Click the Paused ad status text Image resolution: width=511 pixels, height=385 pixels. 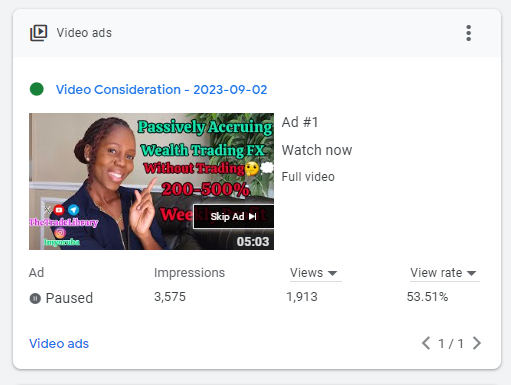point(69,298)
